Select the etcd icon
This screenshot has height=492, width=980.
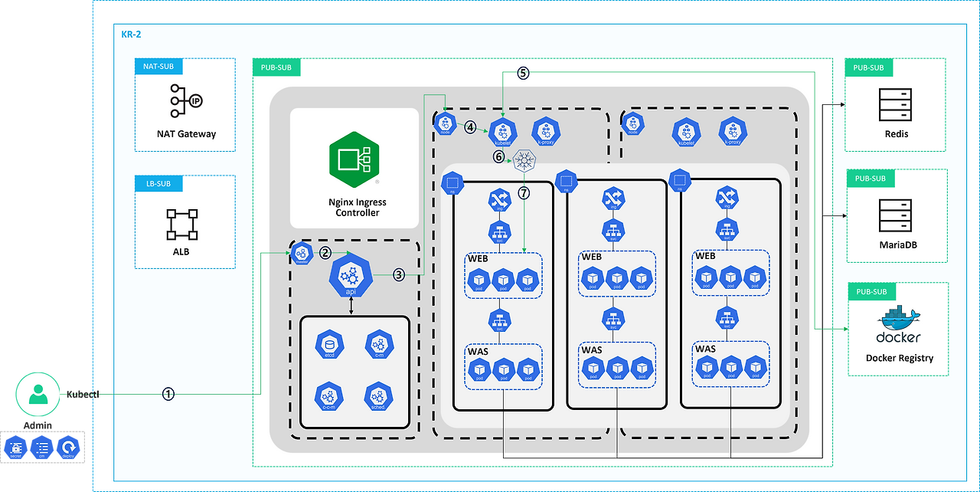pyautogui.click(x=329, y=345)
